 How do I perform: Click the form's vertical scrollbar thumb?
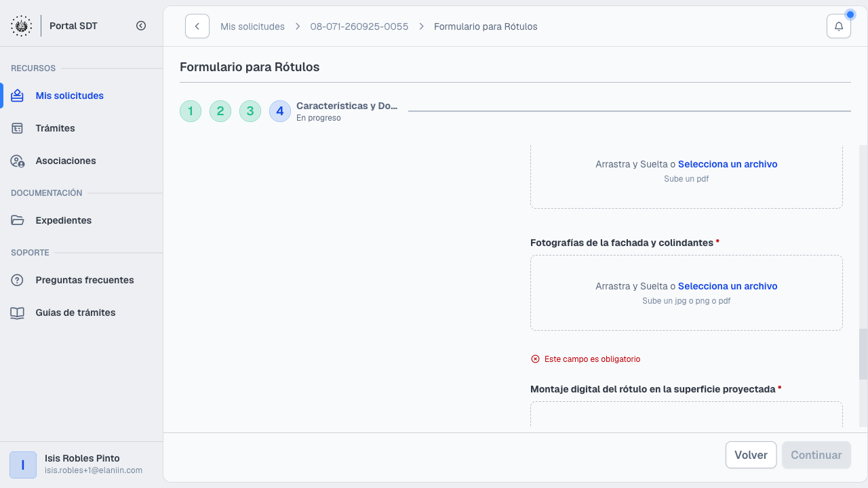click(863, 354)
